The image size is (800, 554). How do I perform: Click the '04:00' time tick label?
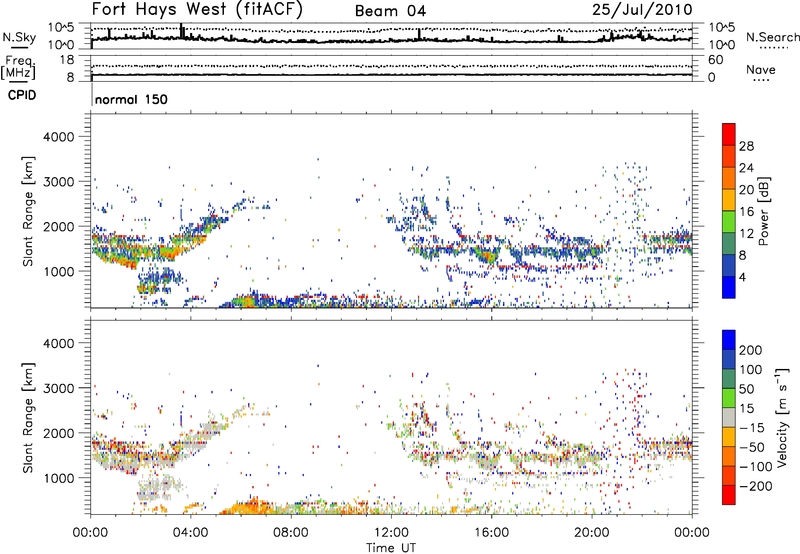[x=191, y=532]
